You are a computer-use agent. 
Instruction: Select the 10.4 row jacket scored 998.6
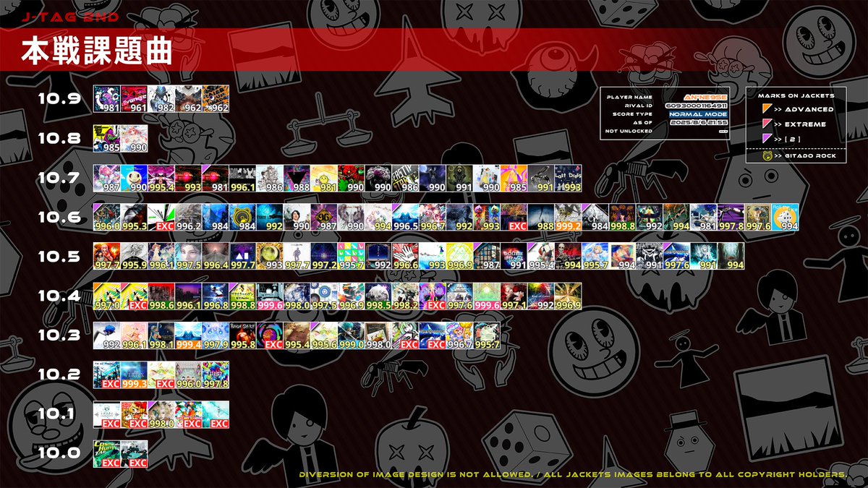pos(161,296)
